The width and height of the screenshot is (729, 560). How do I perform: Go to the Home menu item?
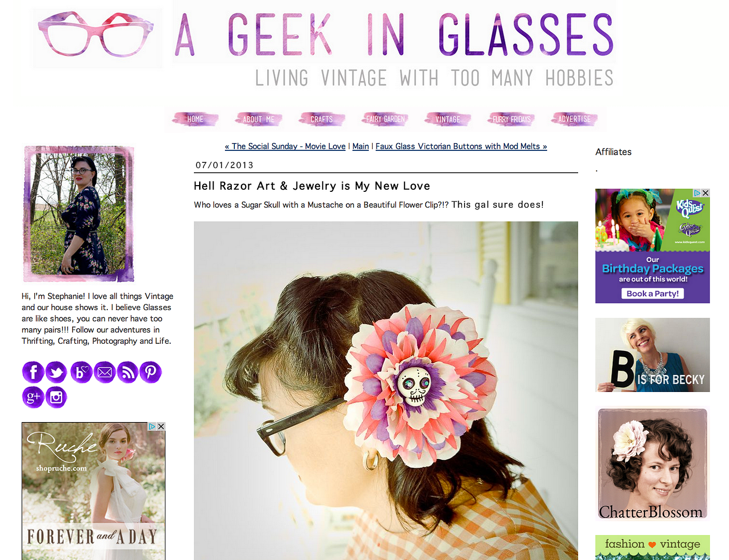click(195, 119)
